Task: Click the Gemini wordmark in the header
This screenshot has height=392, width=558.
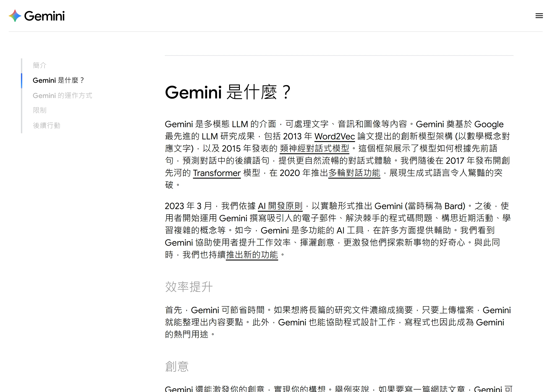Action: (x=44, y=16)
